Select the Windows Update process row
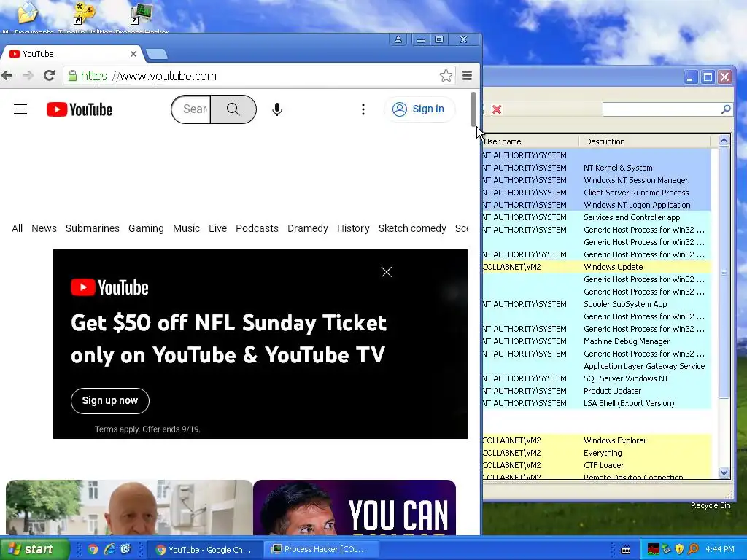The image size is (747, 560). [x=597, y=267]
